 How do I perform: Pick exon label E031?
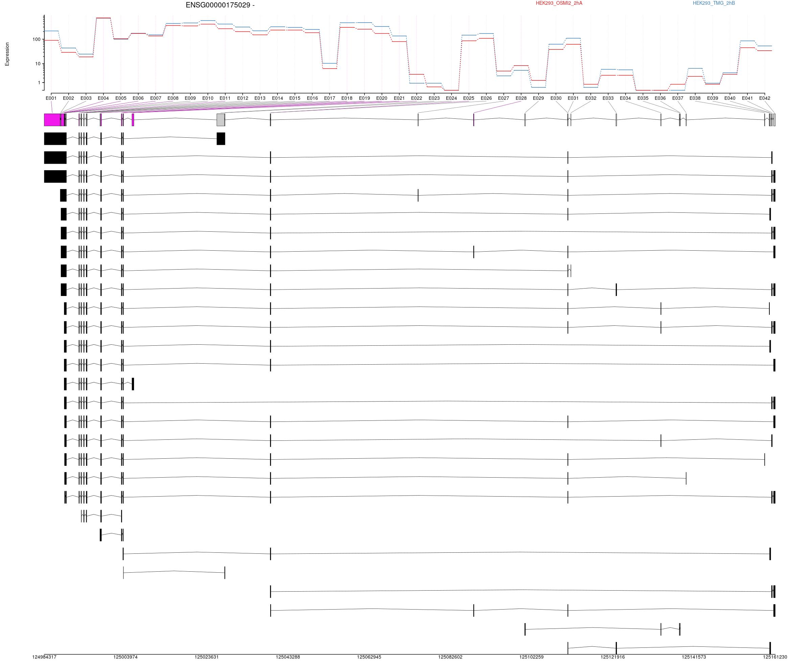[573, 98]
